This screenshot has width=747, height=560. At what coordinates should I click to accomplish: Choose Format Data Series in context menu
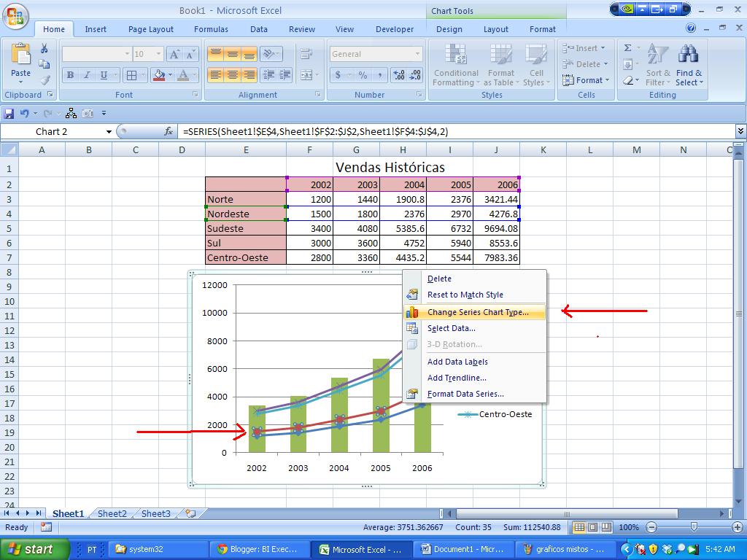pos(474,394)
